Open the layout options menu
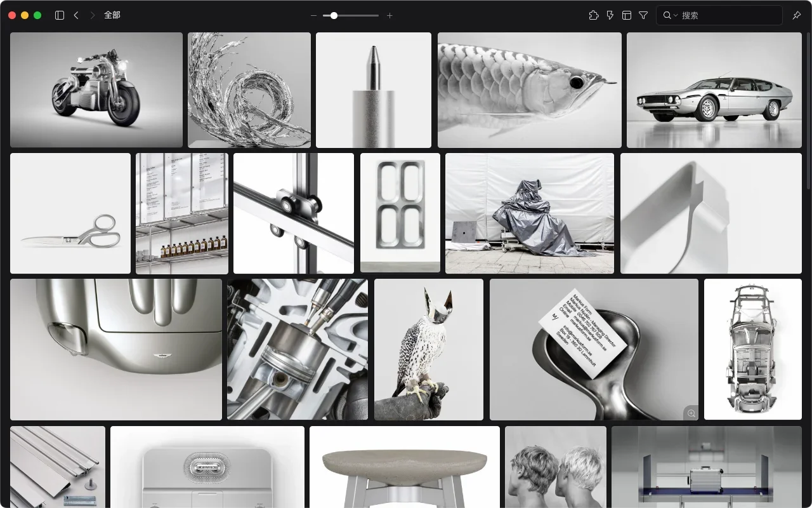Viewport: 812px width, 508px height. 627,15
